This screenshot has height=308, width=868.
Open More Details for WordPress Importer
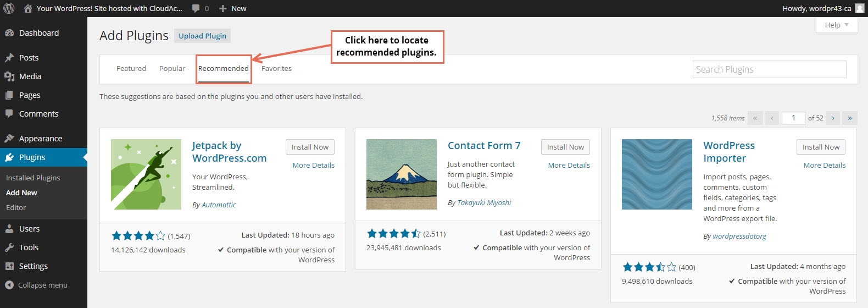pyautogui.click(x=824, y=165)
